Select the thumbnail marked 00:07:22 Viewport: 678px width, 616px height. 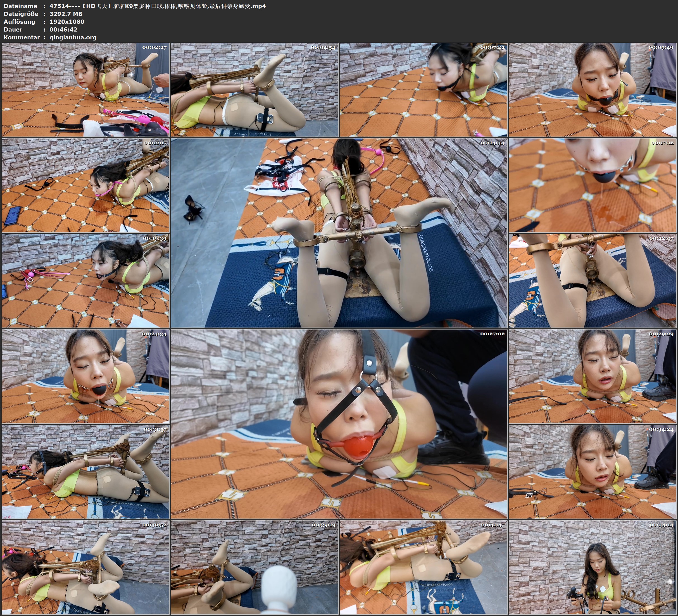pos(423,89)
